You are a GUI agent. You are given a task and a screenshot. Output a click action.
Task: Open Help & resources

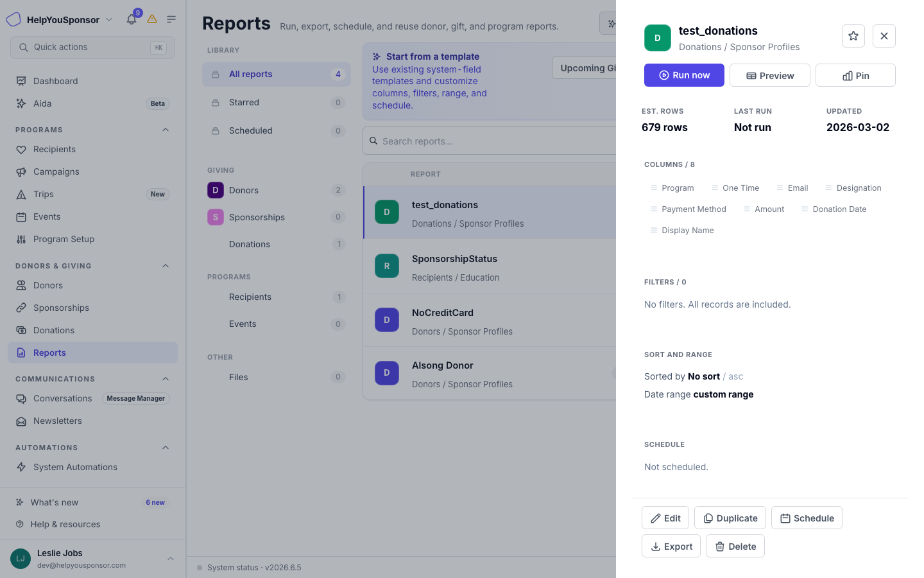pyautogui.click(x=92, y=524)
